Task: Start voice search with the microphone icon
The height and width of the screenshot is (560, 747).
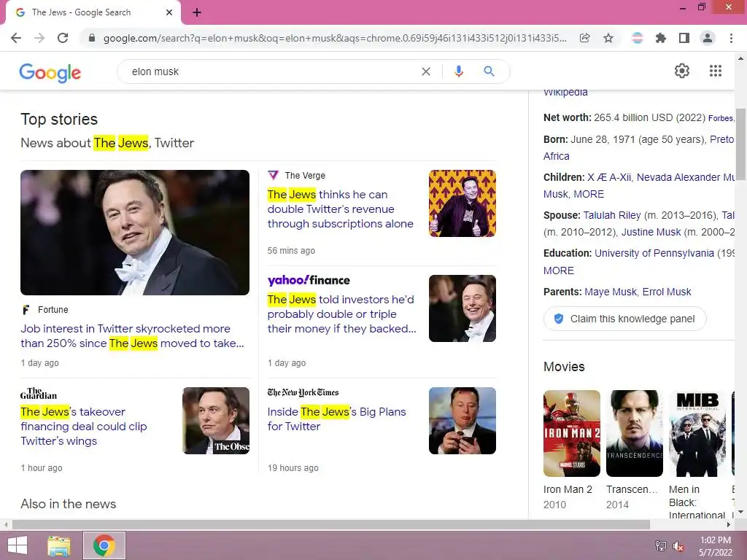Action: [459, 71]
